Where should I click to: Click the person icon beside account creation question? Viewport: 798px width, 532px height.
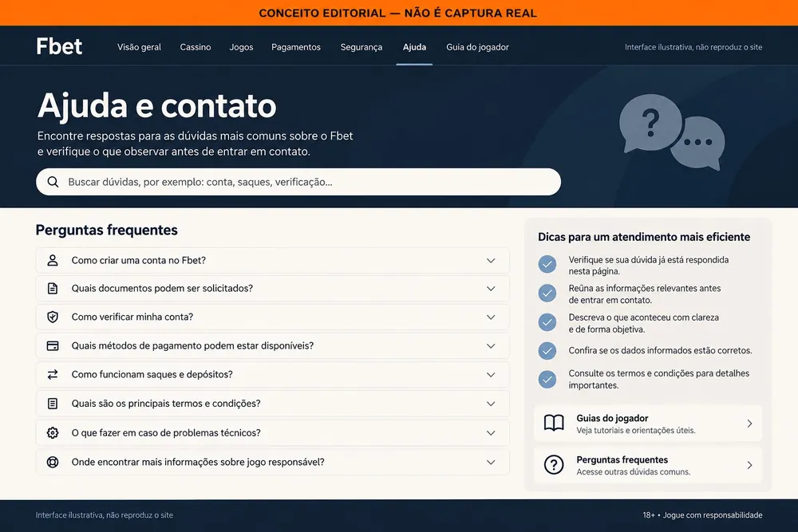coord(53,260)
